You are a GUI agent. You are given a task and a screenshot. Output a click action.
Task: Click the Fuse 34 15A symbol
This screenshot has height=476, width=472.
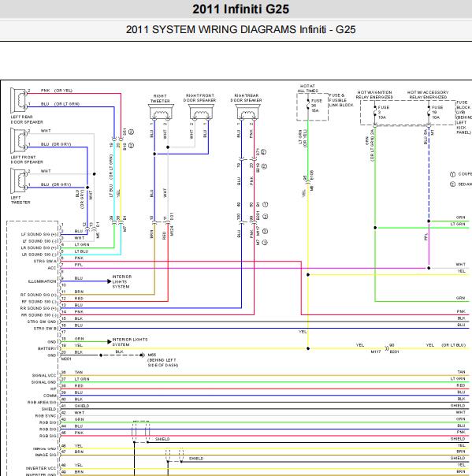(308, 106)
